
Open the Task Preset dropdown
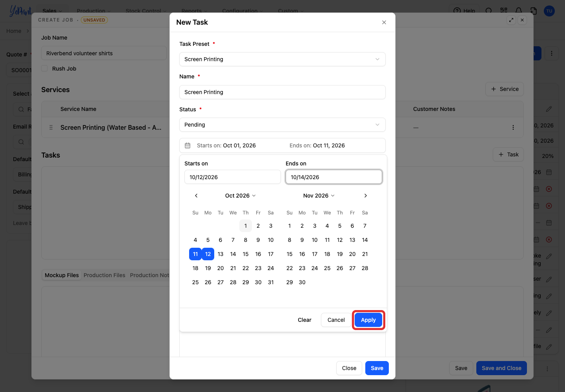(282, 59)
